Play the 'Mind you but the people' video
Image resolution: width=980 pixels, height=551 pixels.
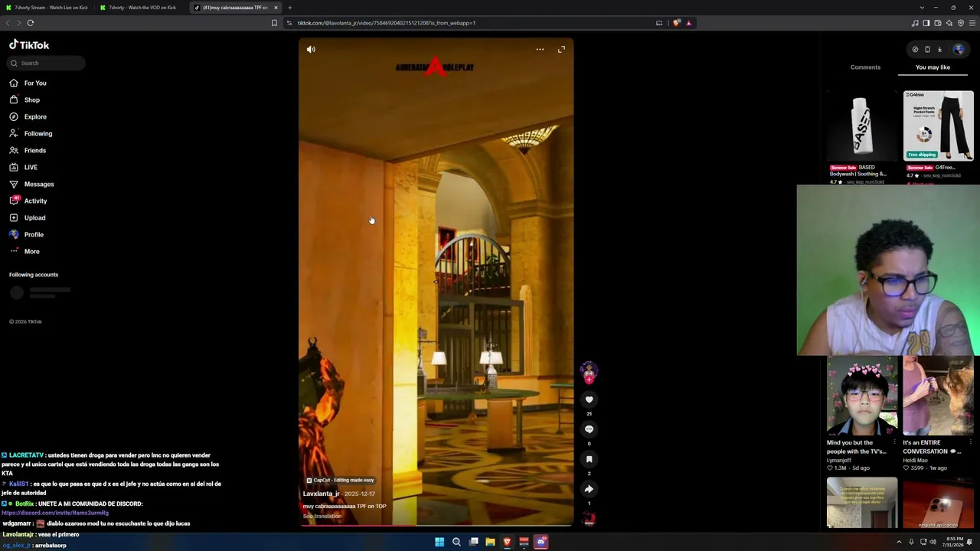(x=862, y=396)
